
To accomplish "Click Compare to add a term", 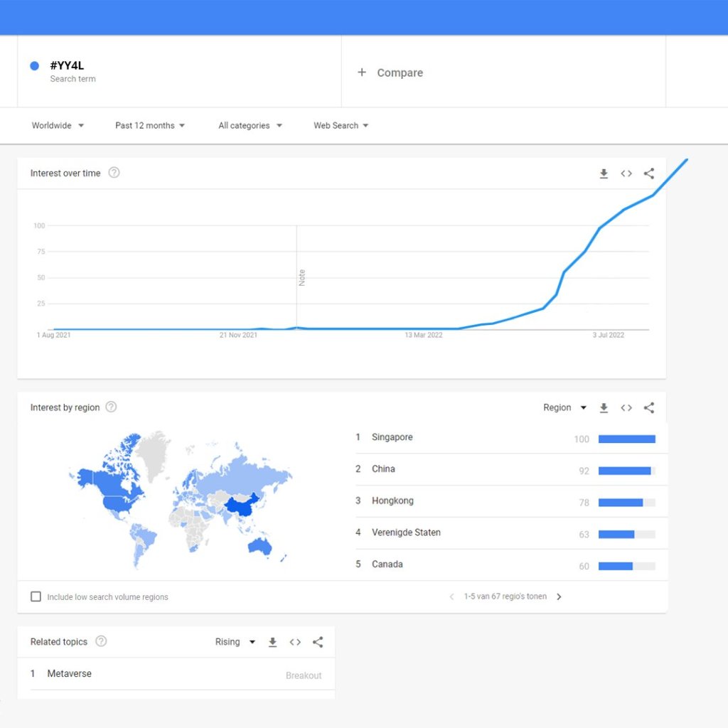I will [x=391, y=73].
